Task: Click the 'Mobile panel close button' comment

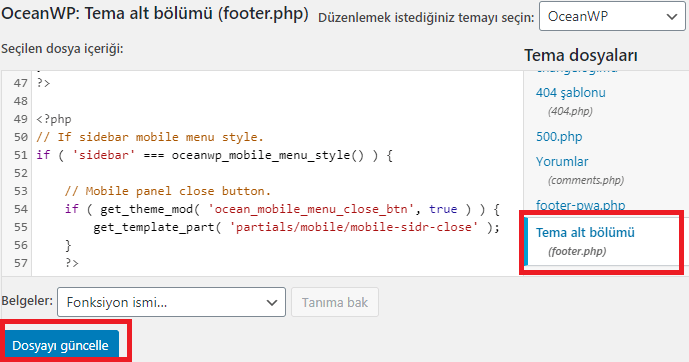Action: tap(168, 191)
